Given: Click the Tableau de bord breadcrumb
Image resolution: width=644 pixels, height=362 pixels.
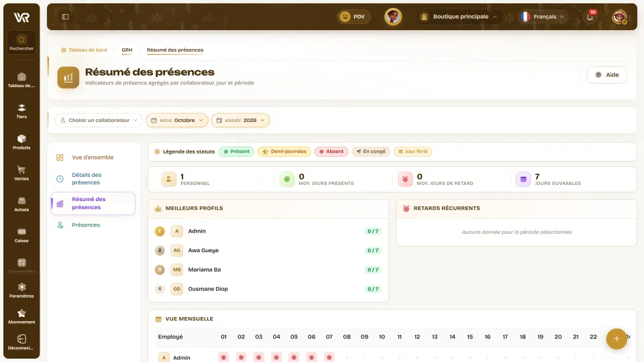Looking at the screenshot, I should click(85, 50).
